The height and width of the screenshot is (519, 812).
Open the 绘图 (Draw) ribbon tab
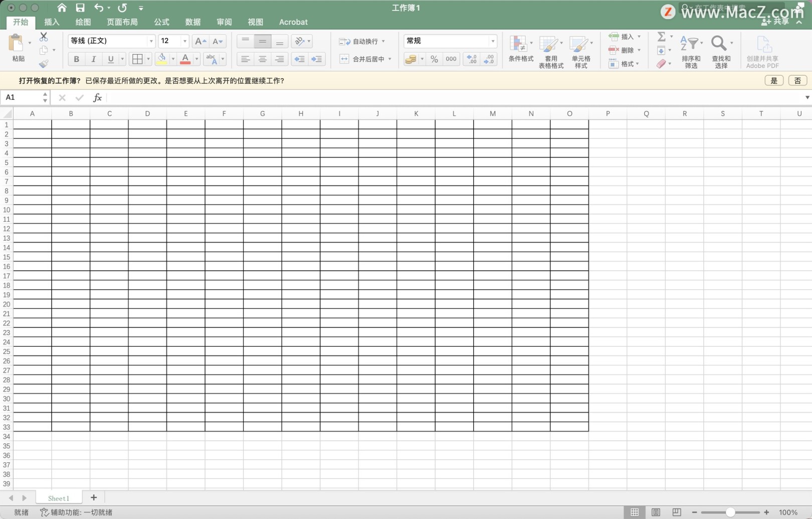pos(83,22)
